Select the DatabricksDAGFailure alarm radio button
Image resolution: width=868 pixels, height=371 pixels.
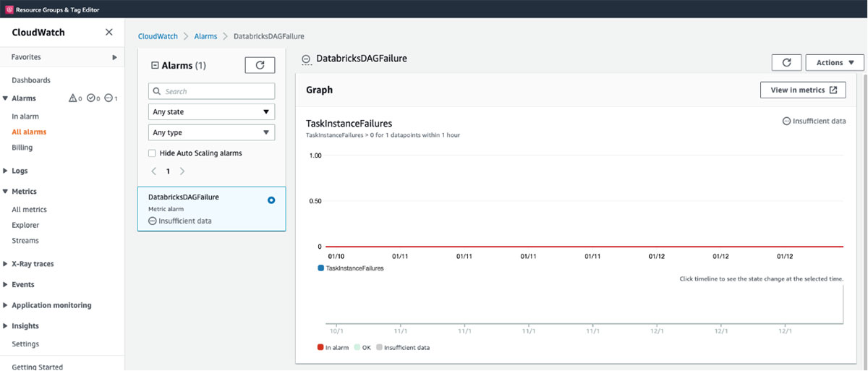pyautogui.click(x=271, y=200)
